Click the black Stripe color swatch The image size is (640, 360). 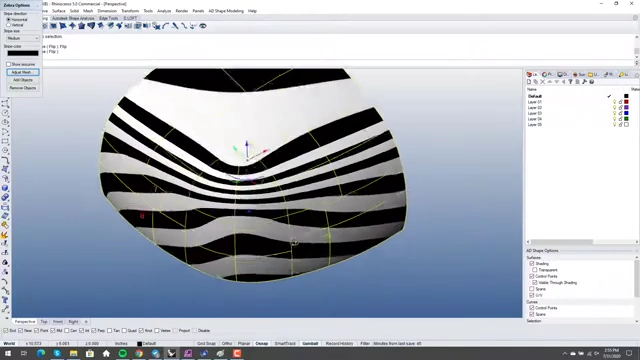pos(22,53)
